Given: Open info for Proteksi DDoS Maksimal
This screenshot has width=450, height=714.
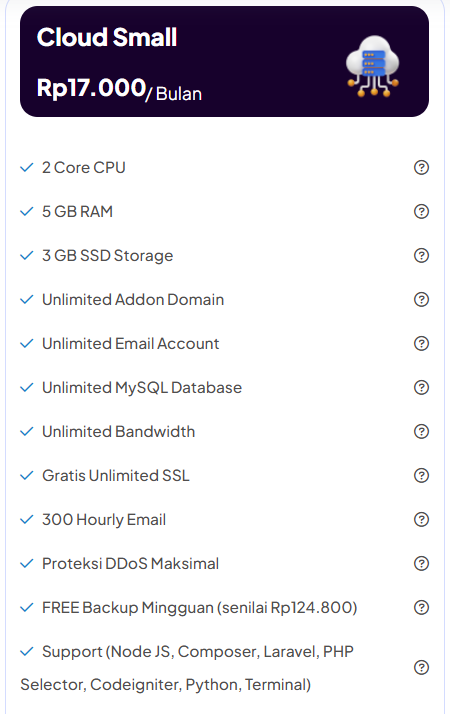Looking at the screenshot, I should click(421, 563).
